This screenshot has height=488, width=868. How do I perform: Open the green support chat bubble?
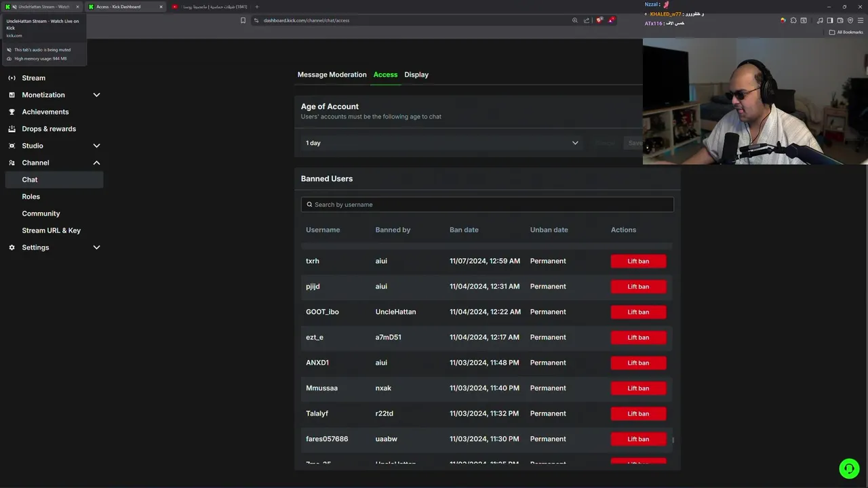point(849,468)
